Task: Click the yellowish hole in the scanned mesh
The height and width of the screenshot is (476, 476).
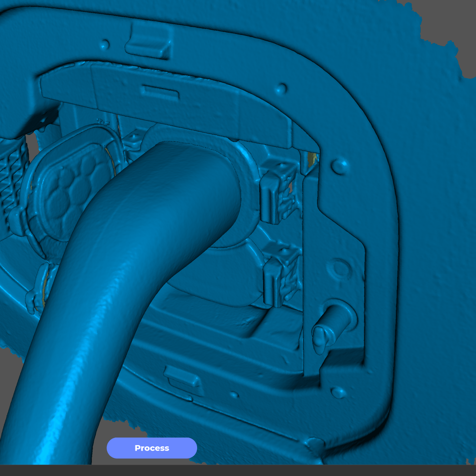Action: (x=312, y=159)
